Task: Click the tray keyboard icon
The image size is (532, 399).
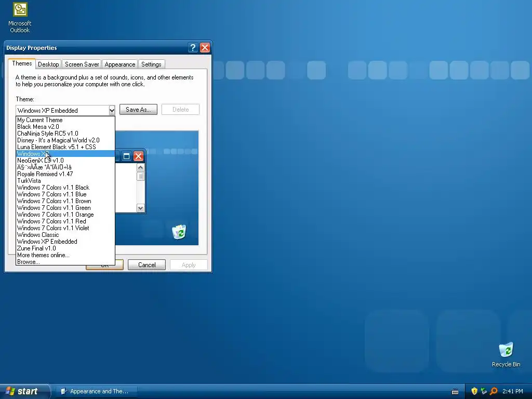Action: click(455, 392)
